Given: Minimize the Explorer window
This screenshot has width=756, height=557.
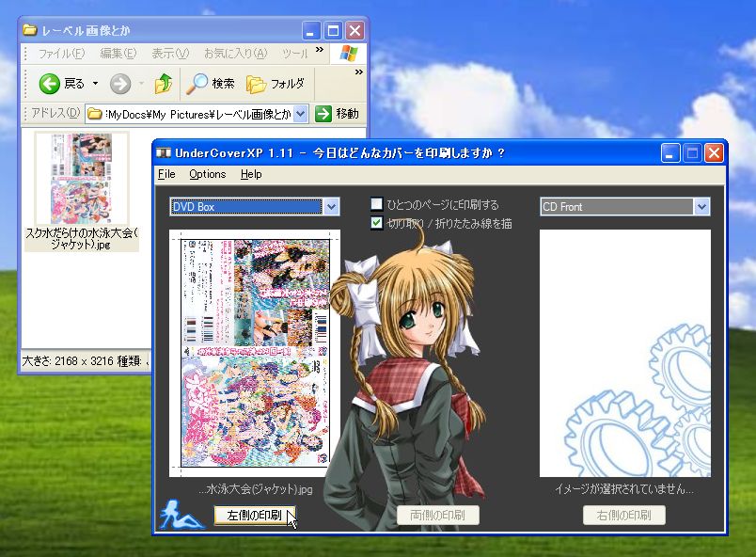Looking at the screenshot, I should (311, 31).
